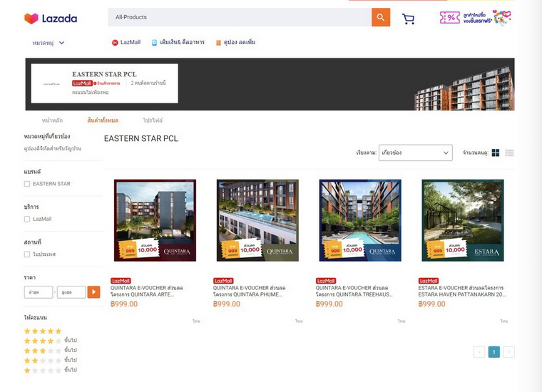
Task: Open QUINTARA ARTE product image
Action: pyautogui.click(x=155, y=220)
